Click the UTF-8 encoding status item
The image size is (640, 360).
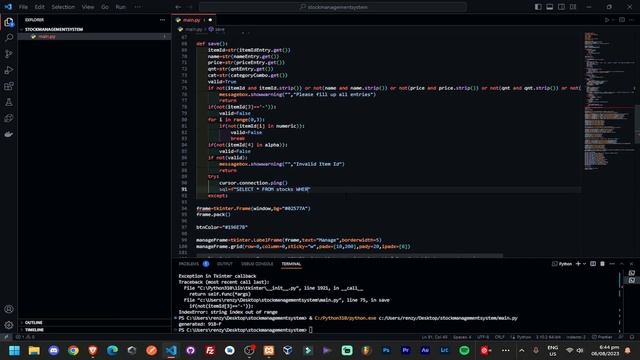tap(483, 337)
